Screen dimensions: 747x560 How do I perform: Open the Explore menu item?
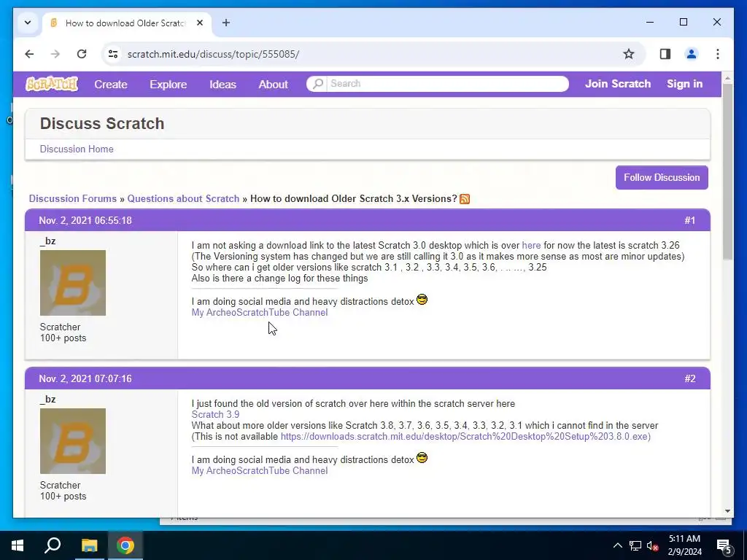point(169,85)
